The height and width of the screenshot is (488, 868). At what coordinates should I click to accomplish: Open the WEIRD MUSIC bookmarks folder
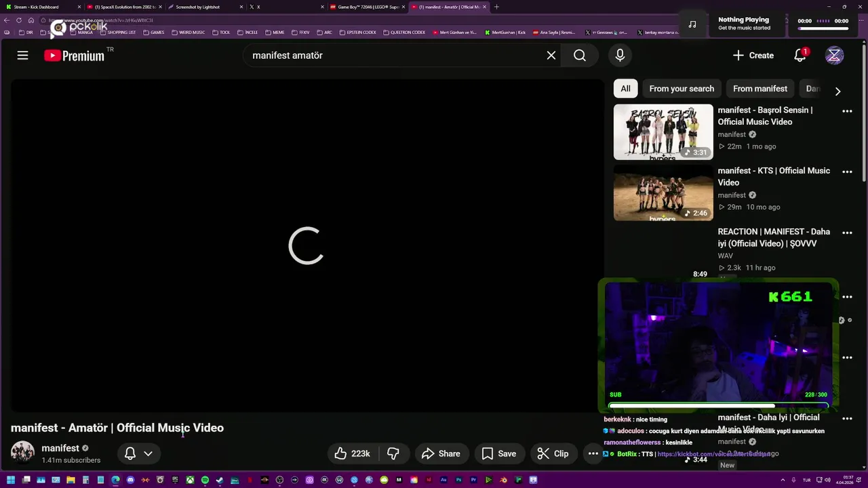click(x=188, y=33)
